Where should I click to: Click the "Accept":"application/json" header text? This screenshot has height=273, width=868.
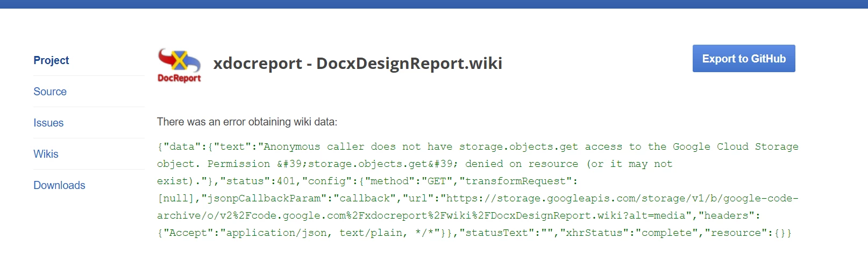click(245, 233)
